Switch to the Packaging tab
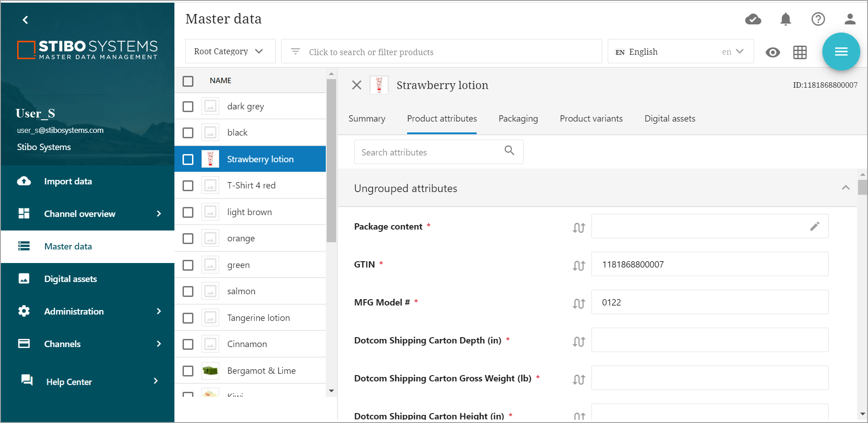This screenshot has height=423, width=868. click(x=518, y=119)
